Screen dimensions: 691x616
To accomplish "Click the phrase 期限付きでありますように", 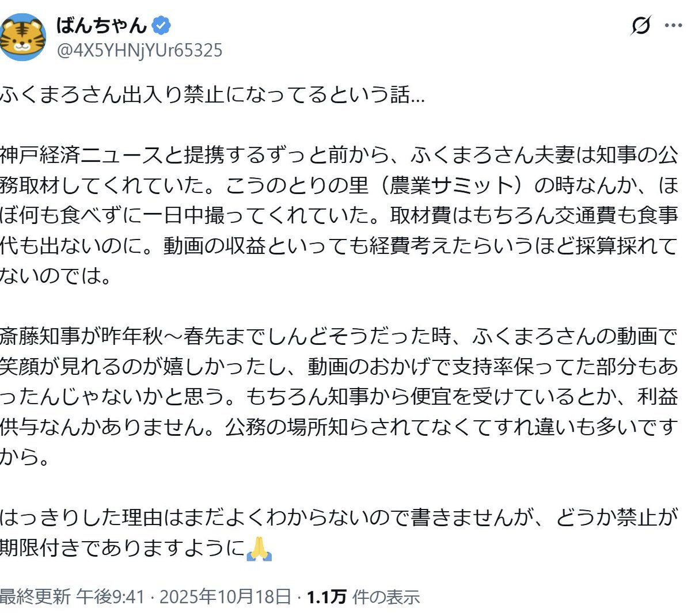I will [x=122, y=548].
